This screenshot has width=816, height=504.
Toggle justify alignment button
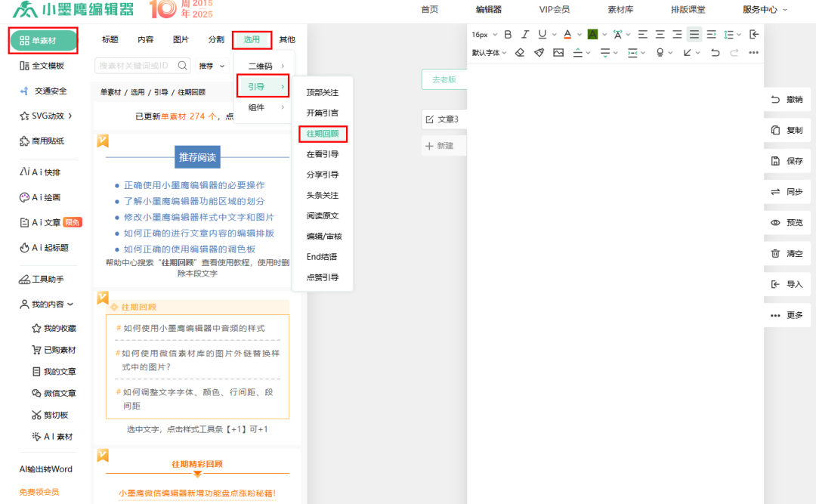tap(694, 34)
